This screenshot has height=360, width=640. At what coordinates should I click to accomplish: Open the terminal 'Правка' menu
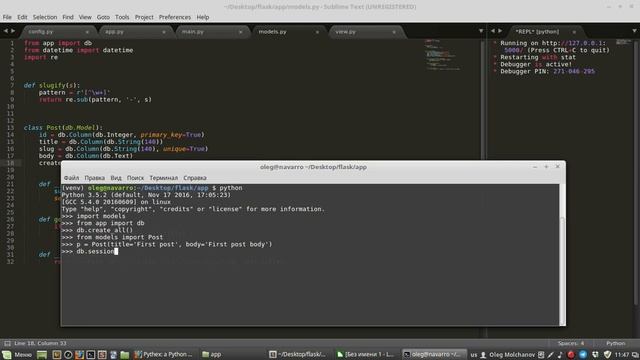coord(94,178)
